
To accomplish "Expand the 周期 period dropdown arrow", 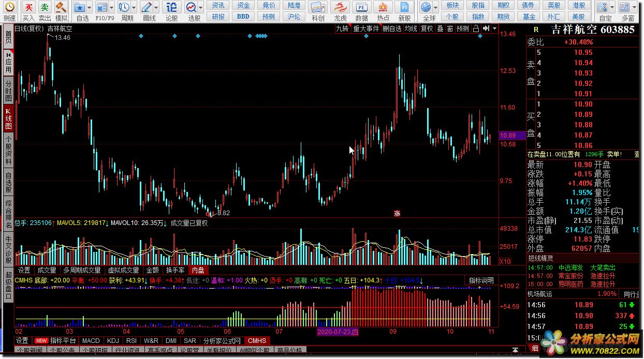I will point(134,8).
